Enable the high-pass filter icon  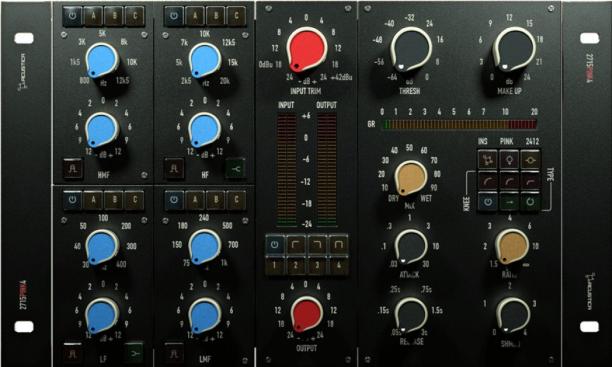[296, 245]
